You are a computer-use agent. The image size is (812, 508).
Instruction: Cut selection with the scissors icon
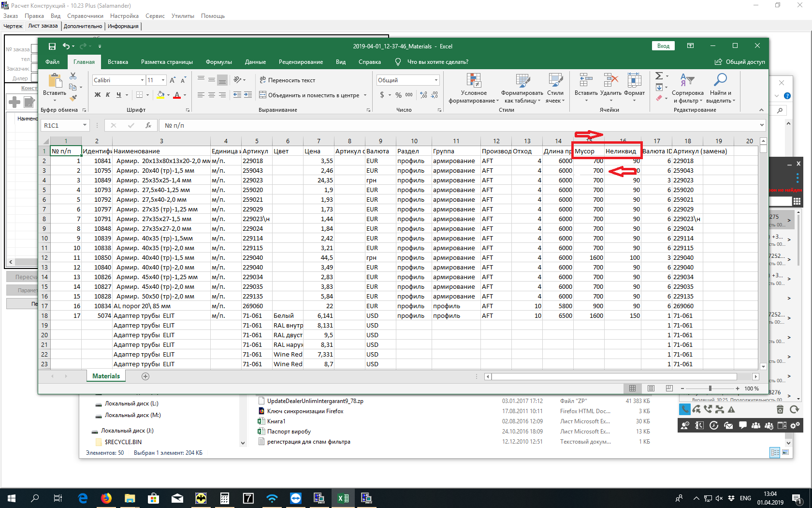coord(73,76)
